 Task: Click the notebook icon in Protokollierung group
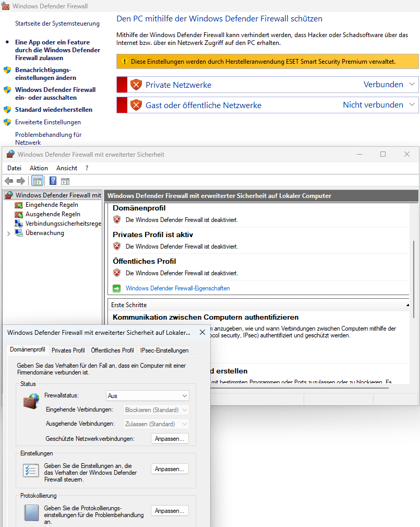click(x=31, y=513)
